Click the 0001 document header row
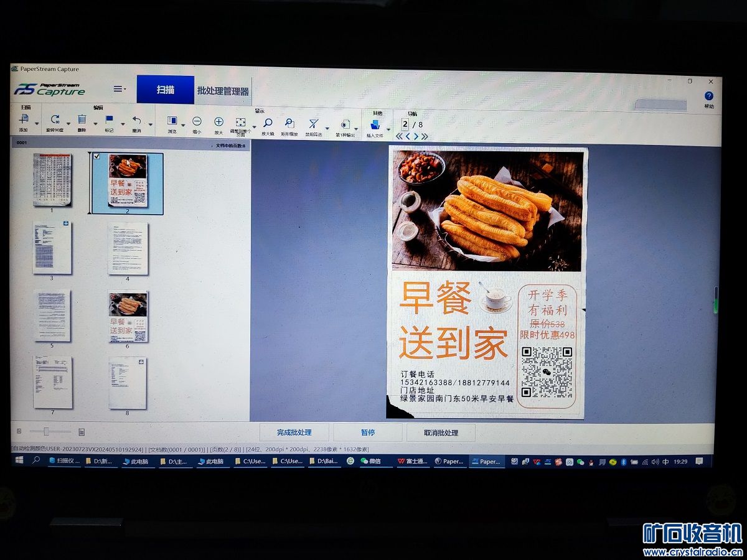747x560 pixels. click(x=130, y=144)
